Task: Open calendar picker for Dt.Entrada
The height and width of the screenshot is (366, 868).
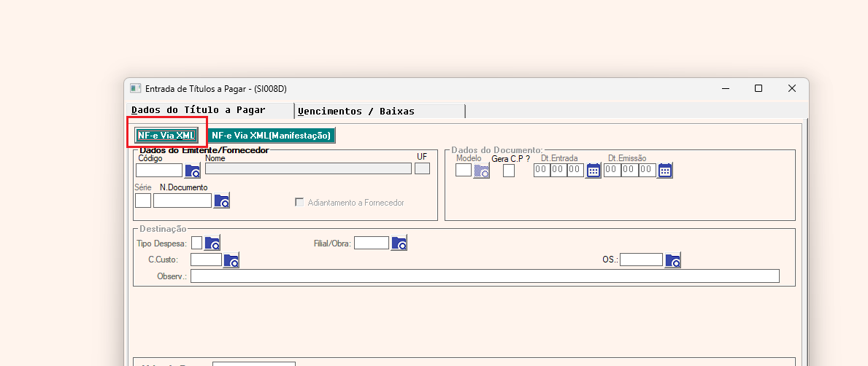Action: pos(594,171)
